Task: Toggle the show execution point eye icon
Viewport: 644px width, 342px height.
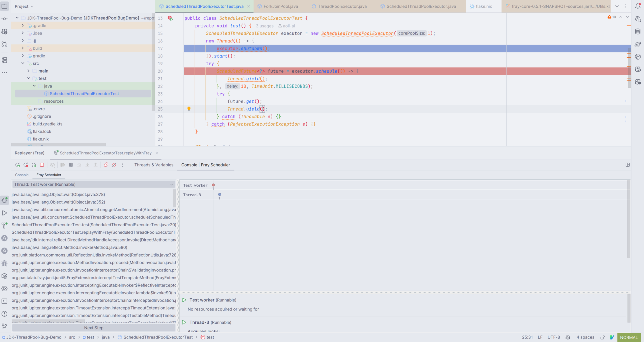Action: click(52, 165)
